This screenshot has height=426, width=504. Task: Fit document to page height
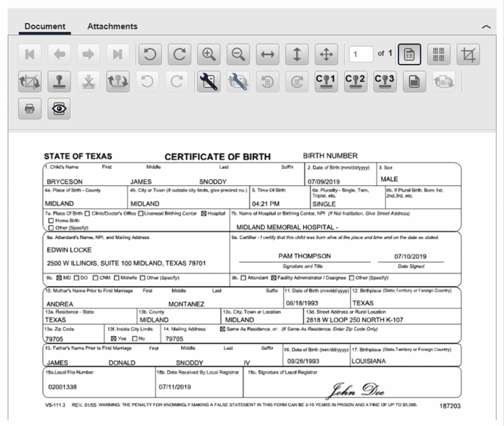click(297, 54)
